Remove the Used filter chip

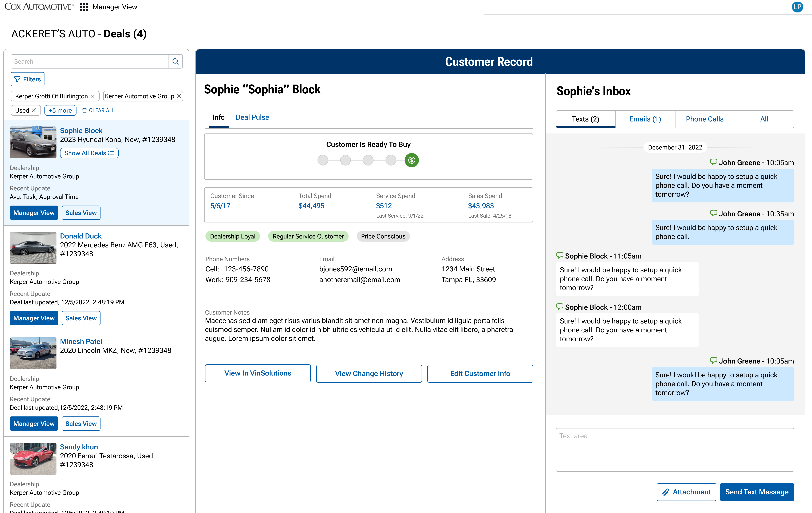[34, 110]
